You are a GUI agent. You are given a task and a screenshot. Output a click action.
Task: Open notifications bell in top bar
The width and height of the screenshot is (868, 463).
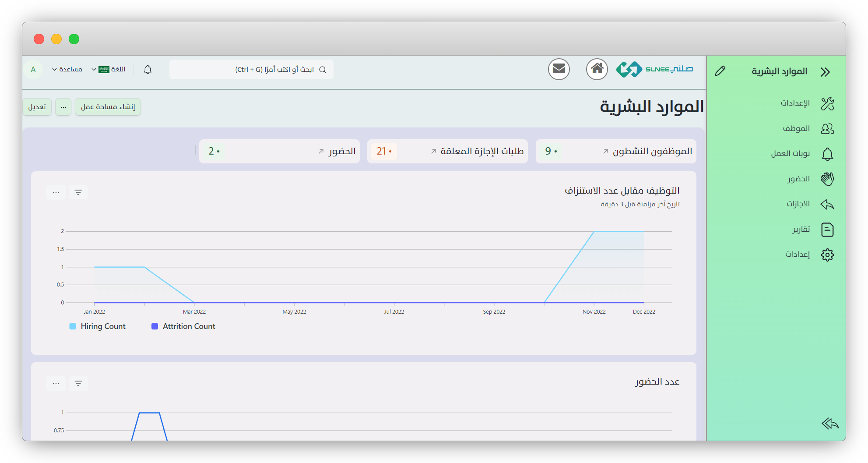(148, 70)
